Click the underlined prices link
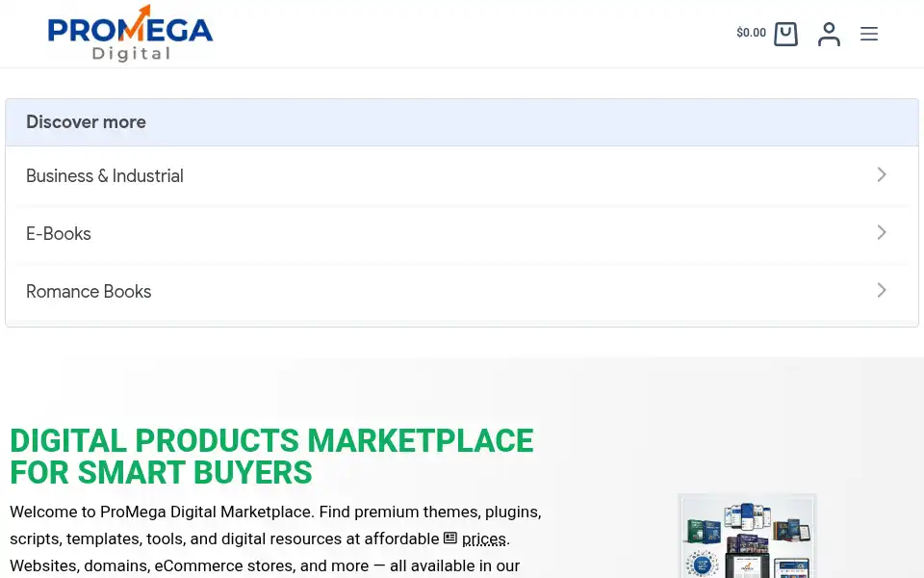The height and width of the screenshot is (578, 924). click(484, 539)
